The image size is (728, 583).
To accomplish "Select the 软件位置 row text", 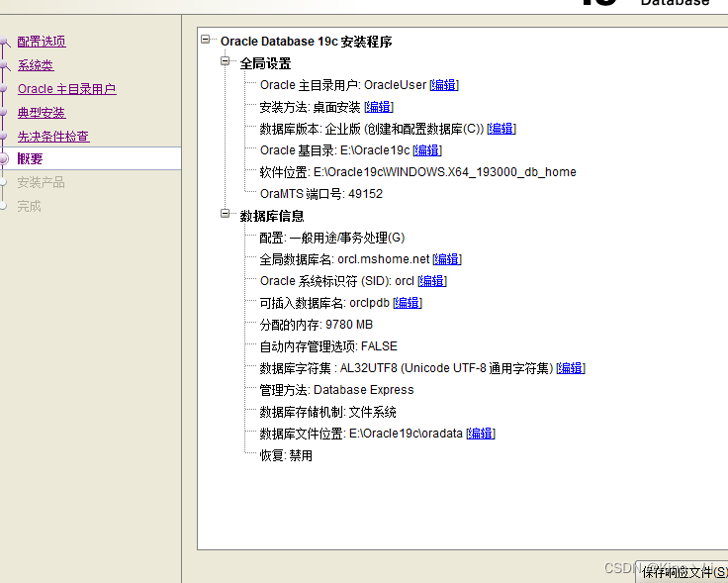I will tap(417, 172).
